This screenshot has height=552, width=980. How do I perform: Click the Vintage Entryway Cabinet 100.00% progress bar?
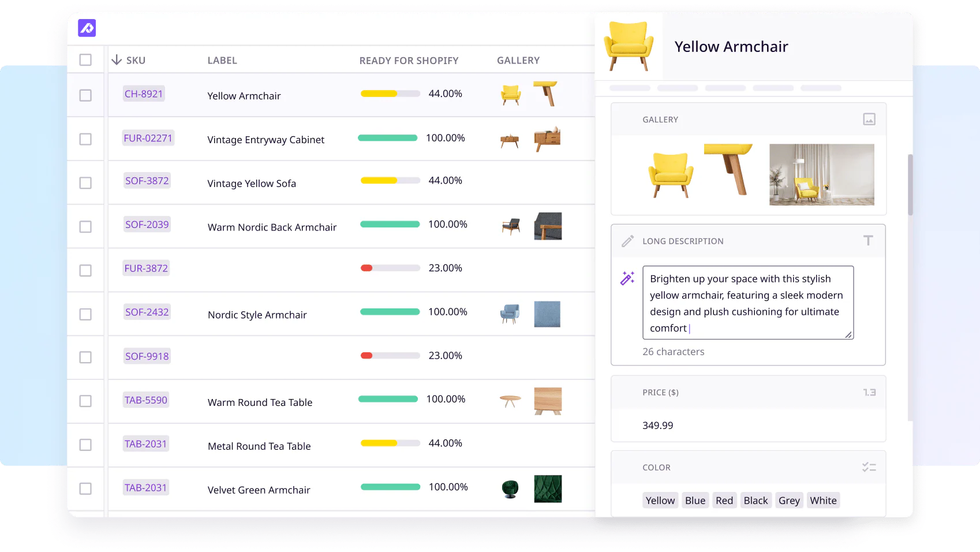pyautogui.click(x=388, y=138)
